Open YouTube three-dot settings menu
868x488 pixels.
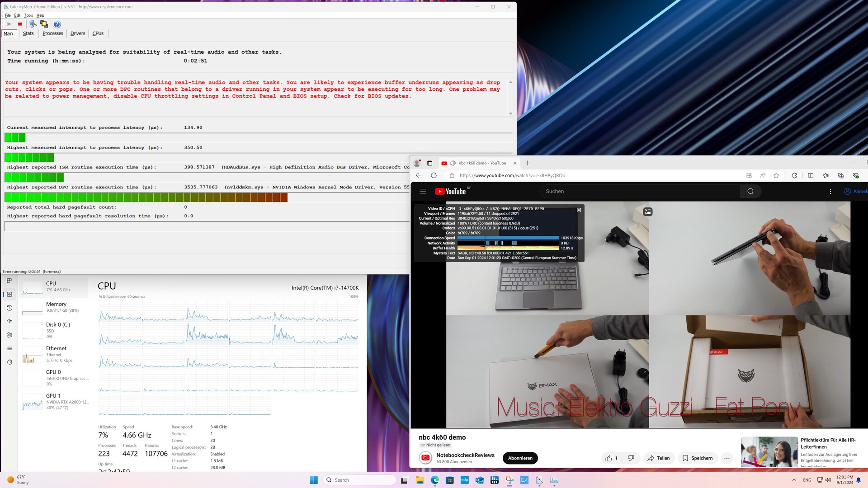coord(830,191)
